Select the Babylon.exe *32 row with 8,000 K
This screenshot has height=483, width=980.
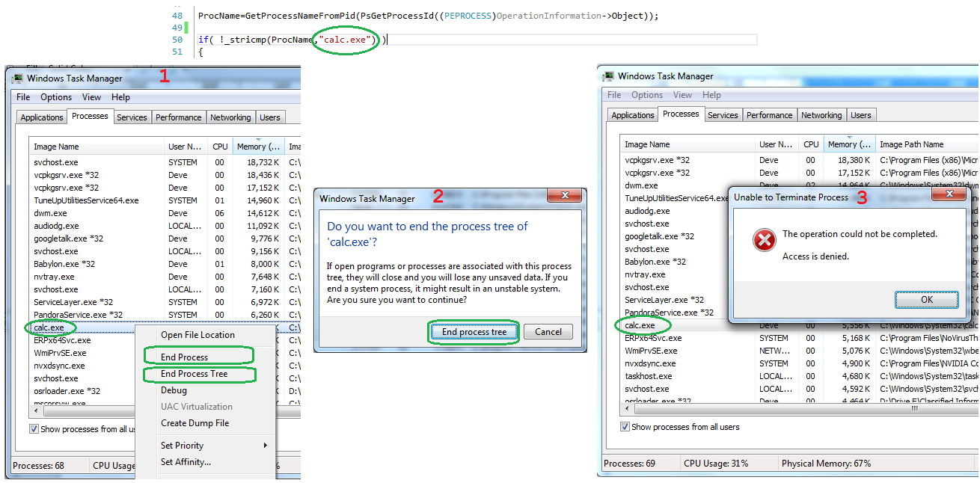tap(165, 264)
